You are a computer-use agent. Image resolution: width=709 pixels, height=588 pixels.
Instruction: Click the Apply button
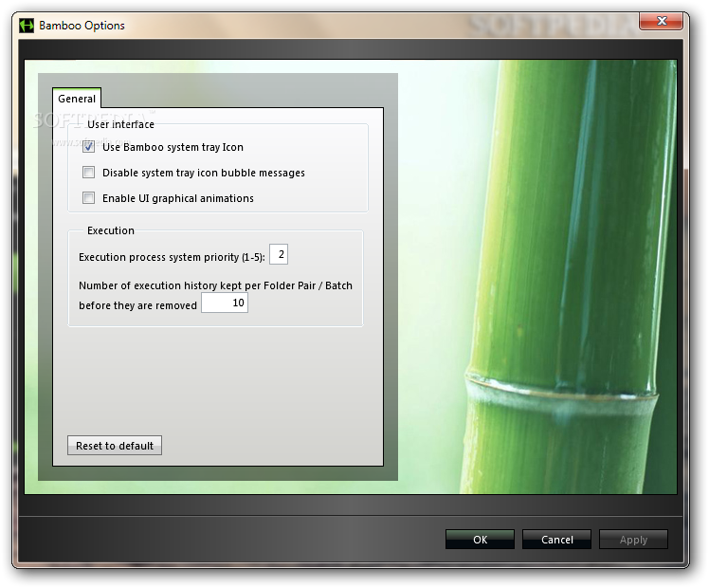633,540
